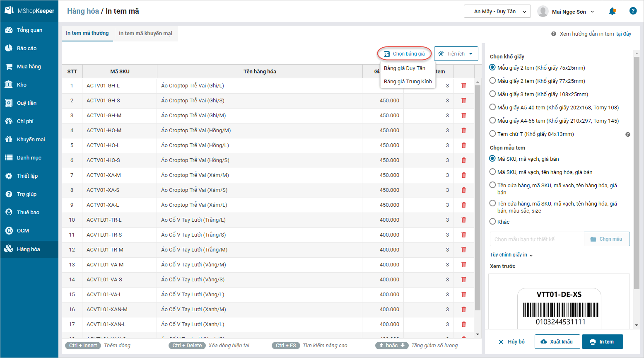Delete row ACTV01-GH-S with trash icon
The height and width of the screenshot is (358, 644).
(x=463, y=101)
